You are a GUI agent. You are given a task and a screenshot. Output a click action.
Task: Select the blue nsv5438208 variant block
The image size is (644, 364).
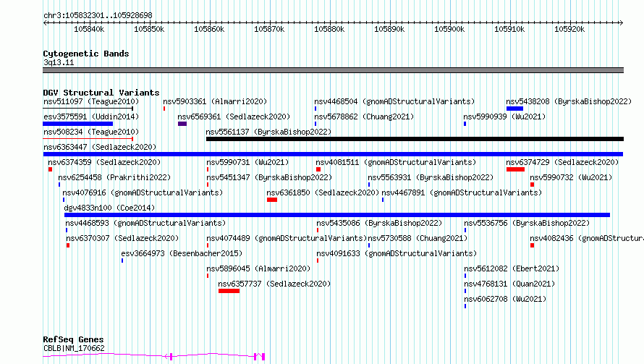click(514, 109)
